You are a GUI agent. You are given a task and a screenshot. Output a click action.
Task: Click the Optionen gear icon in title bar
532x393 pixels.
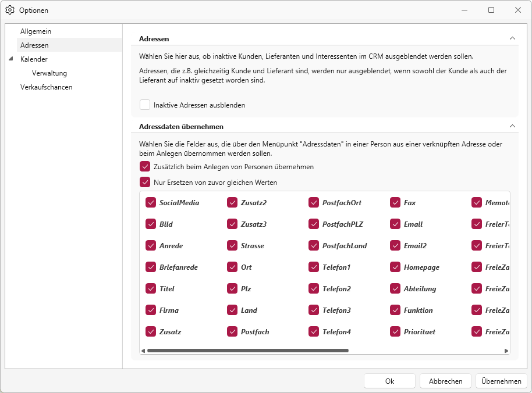(10, 10)
